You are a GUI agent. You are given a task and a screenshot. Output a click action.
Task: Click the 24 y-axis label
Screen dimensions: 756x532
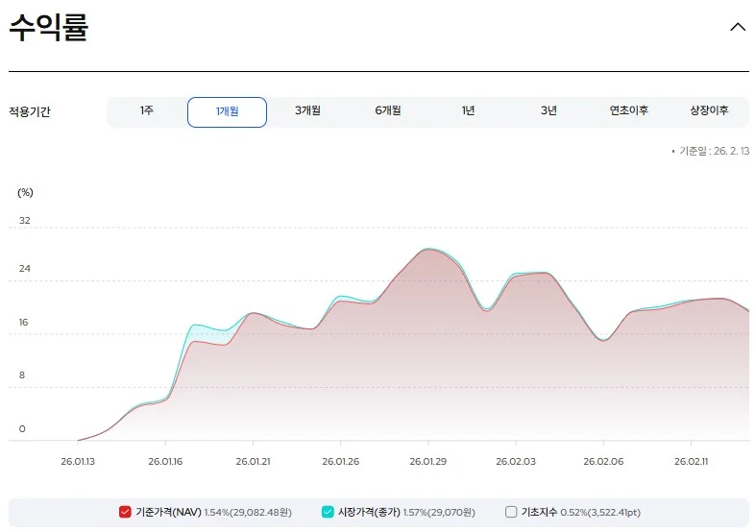(25, 269)
